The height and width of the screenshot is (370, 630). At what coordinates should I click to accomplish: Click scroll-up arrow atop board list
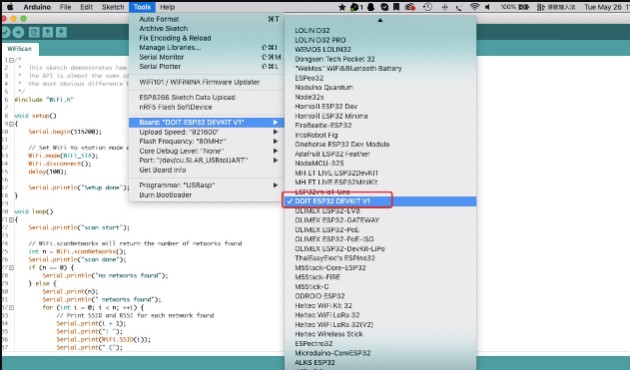[380, 20]
